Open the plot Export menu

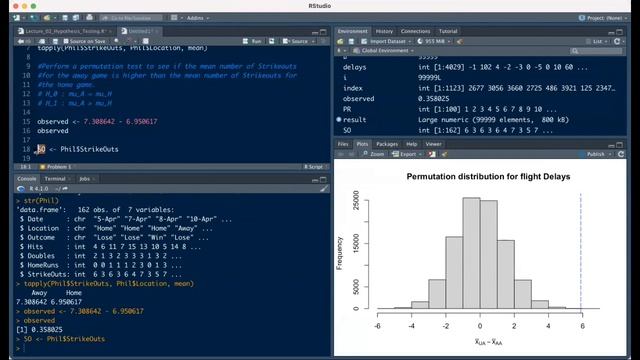point(406,154)
